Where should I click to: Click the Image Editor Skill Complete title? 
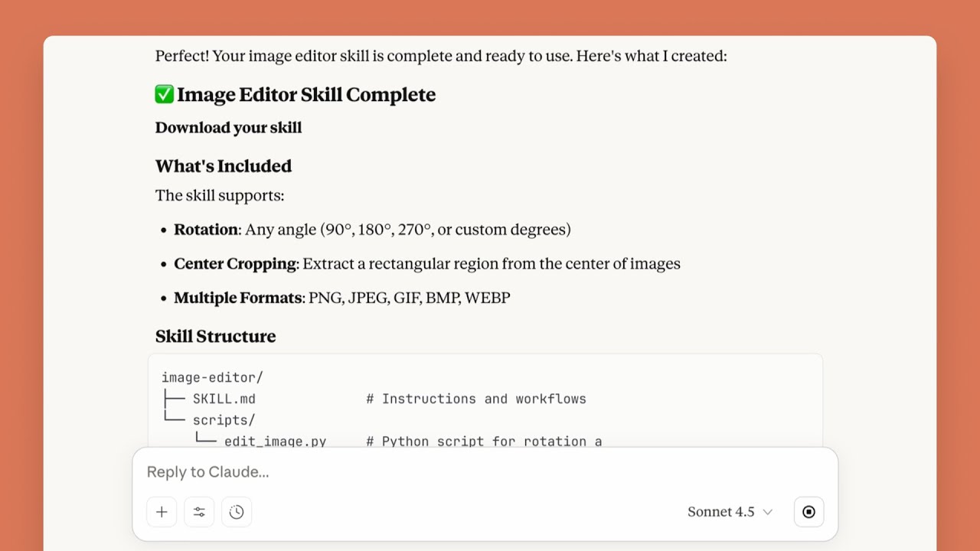(305, 94)
